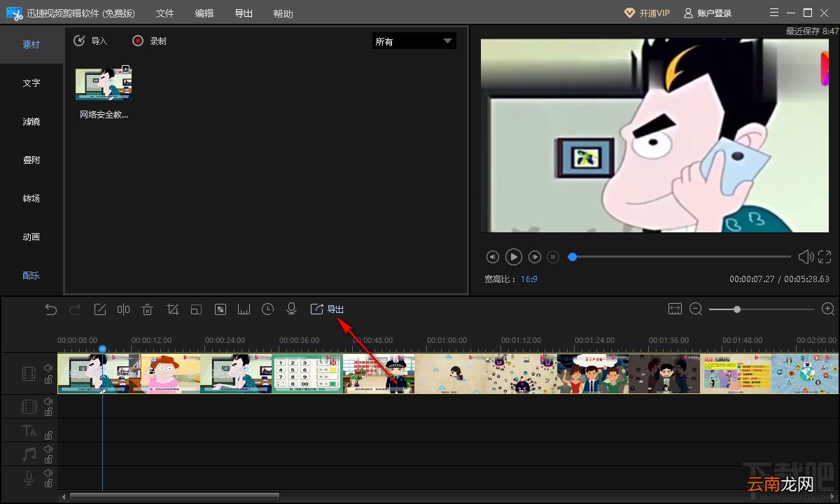
Task: Select the 网络安全教... media thumbnail
Action: [x=104, y=85]
